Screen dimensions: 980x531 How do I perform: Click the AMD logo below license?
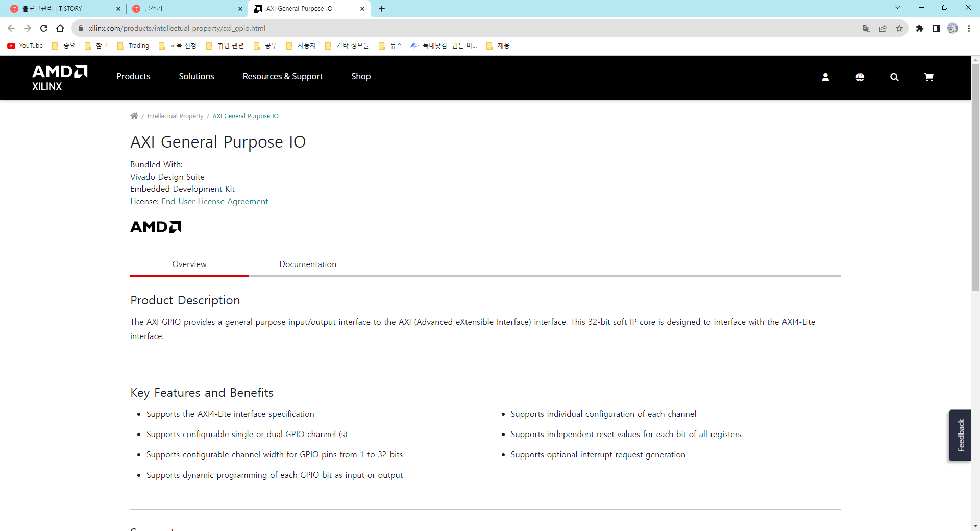(x=156, y=227)
